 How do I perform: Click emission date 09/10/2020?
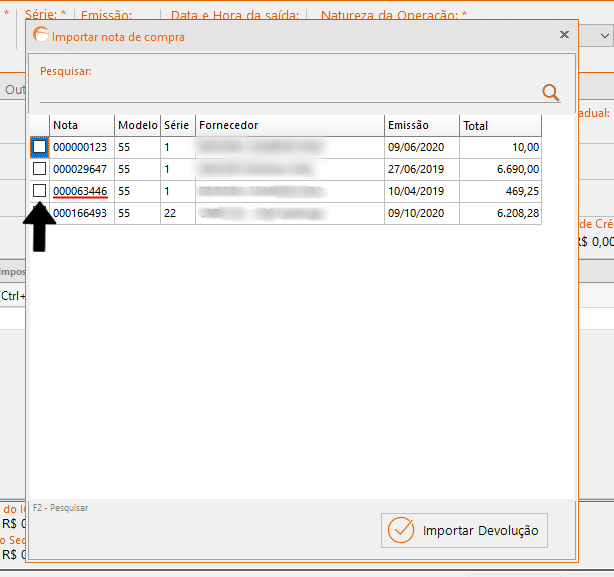416,213
